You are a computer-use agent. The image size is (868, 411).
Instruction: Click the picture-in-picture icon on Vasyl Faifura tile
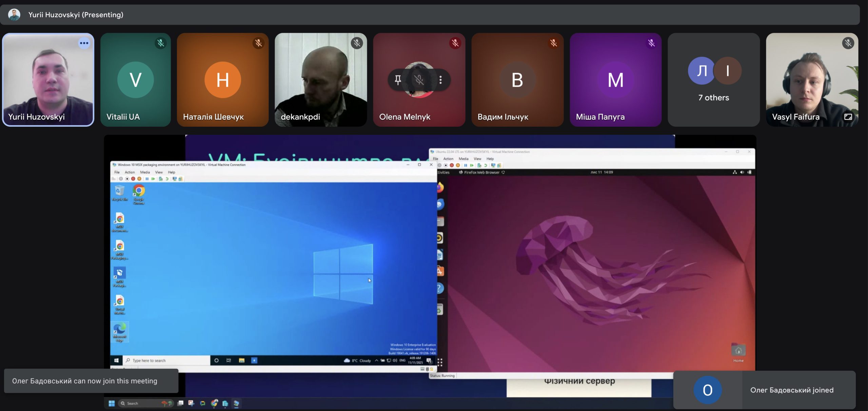click(848, 117)
